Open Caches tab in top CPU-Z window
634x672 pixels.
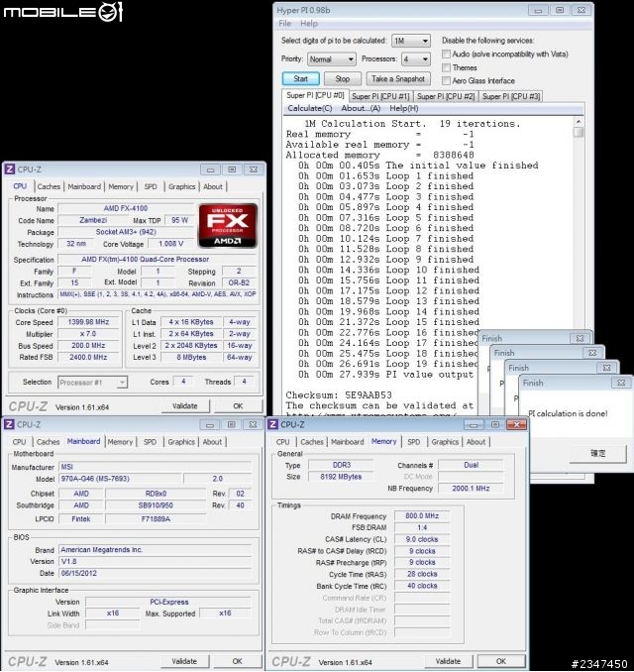tap(49, 187)
